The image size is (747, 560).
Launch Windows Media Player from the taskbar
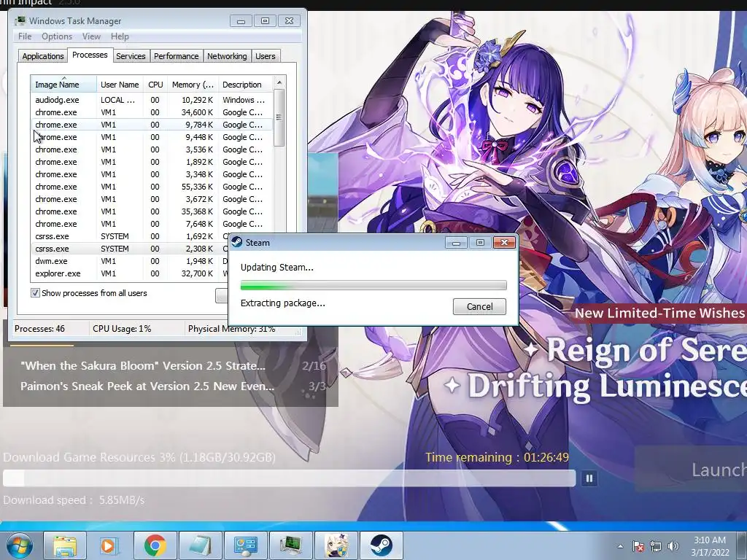[x=108, y=545]
